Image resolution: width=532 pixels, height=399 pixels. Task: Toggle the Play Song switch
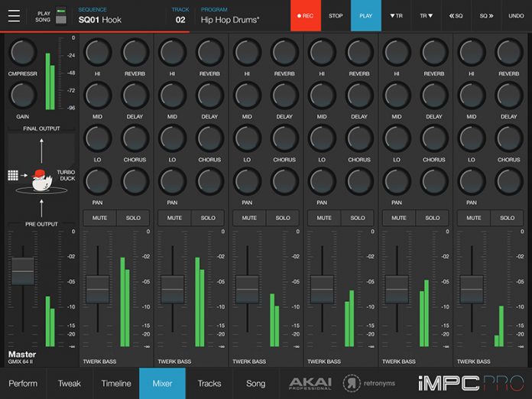(61, 16)
